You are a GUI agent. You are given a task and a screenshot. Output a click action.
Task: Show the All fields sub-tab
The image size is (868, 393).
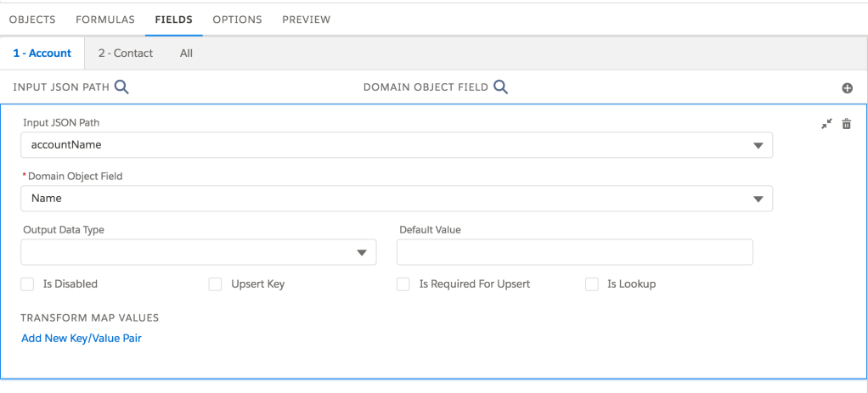(186, 53)
